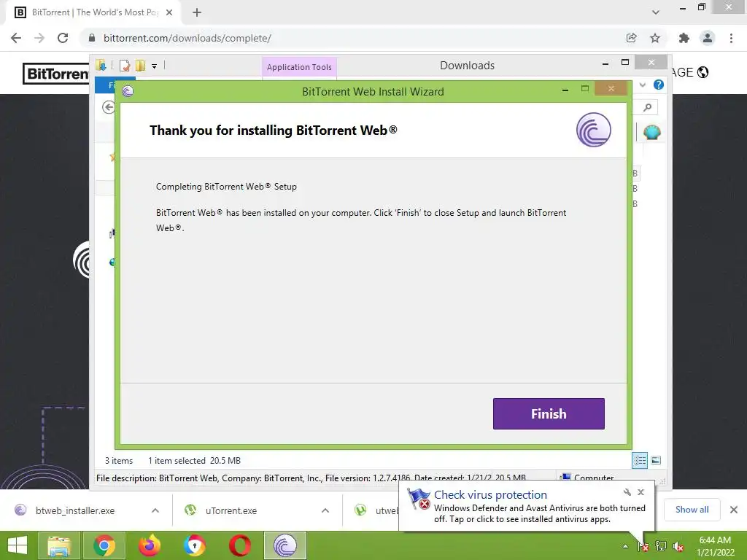Go back in Chrome browser history

pyautogui.click(x=16, y=38)
